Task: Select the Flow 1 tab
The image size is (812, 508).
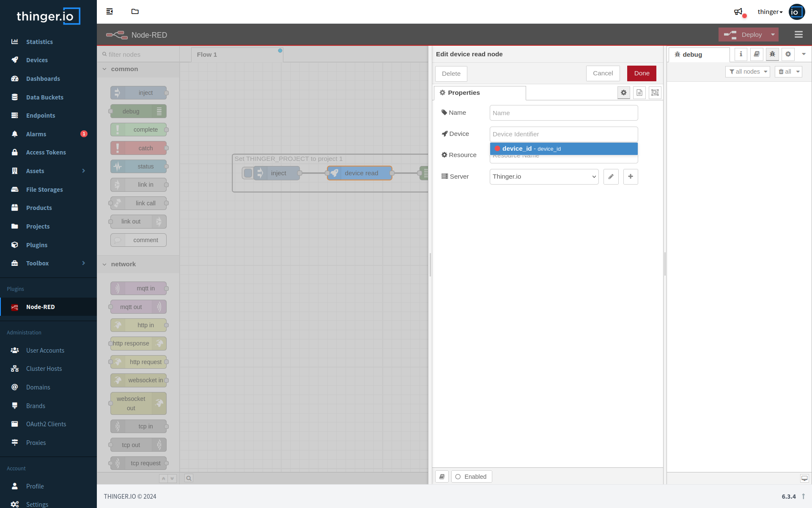Action: (207, 55)
